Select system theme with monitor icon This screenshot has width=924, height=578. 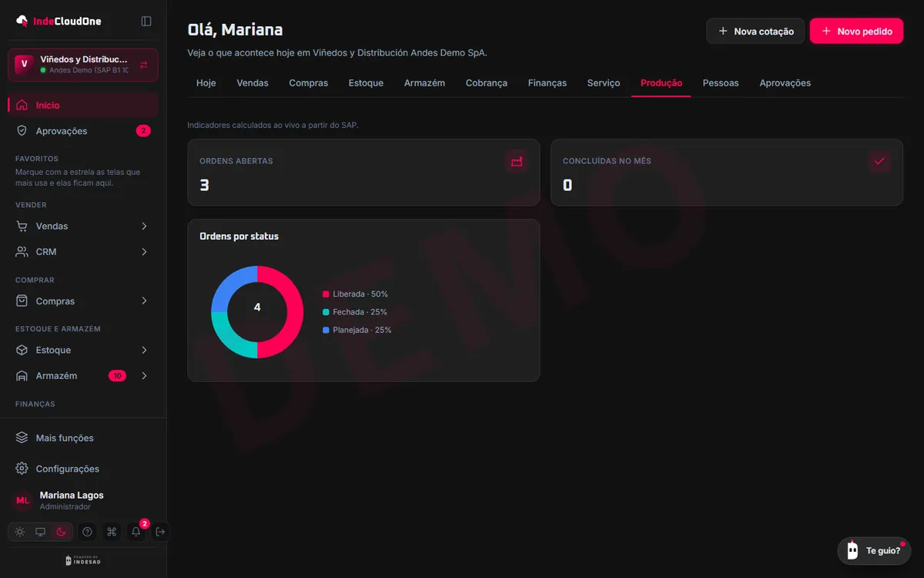[x=41, y=532]
